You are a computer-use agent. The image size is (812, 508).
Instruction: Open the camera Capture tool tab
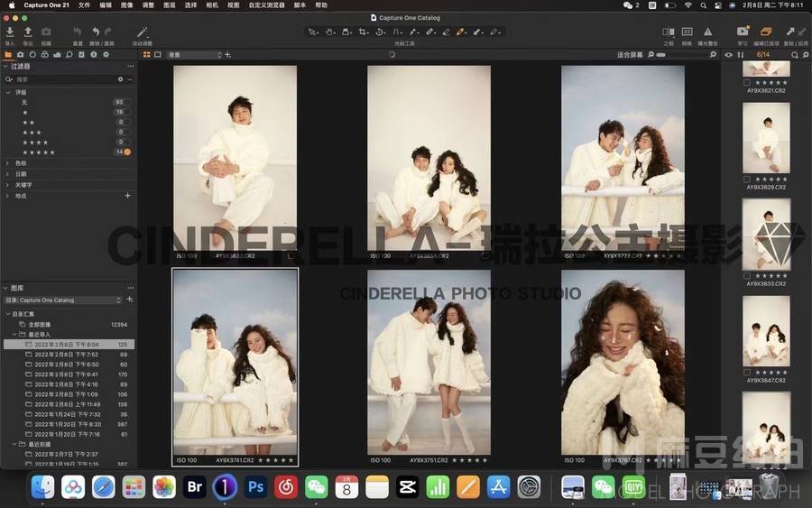point(20,54)
